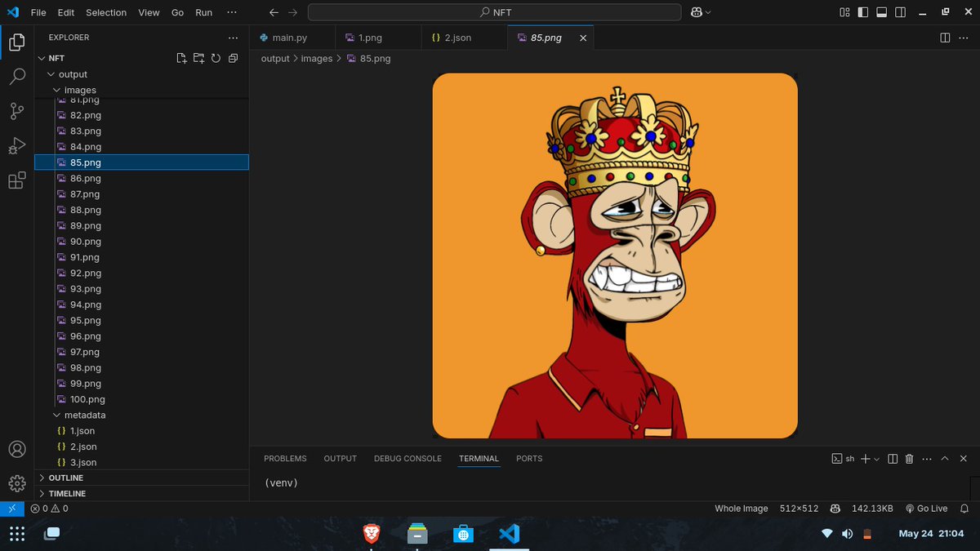Split the terminal
This screenshot has width=980, height=551.
[x=891, y=458]
